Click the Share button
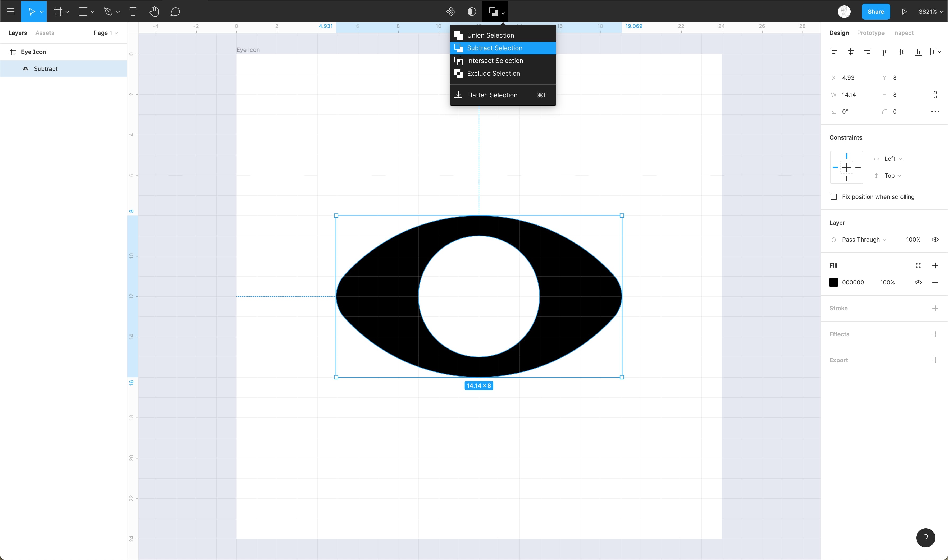This screenshot has width=948, height=560. [x=876, y=12]
